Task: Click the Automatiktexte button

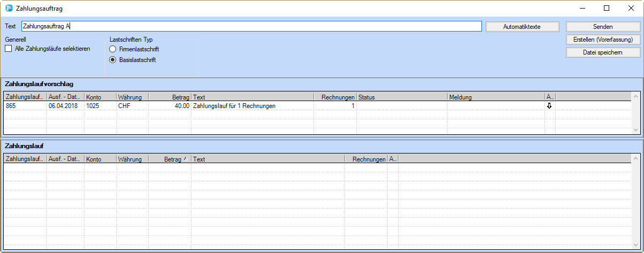Action: [x=522, y=26]
